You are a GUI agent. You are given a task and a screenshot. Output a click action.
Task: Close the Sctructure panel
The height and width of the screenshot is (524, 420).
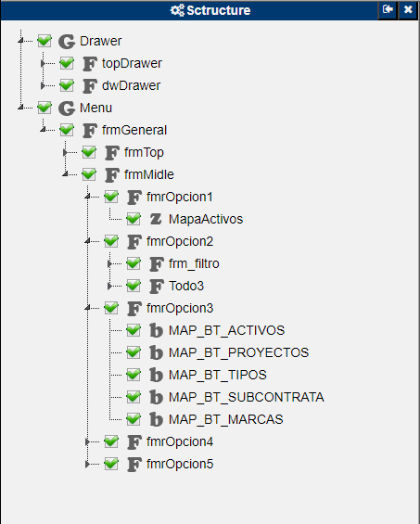coord(408,9)
